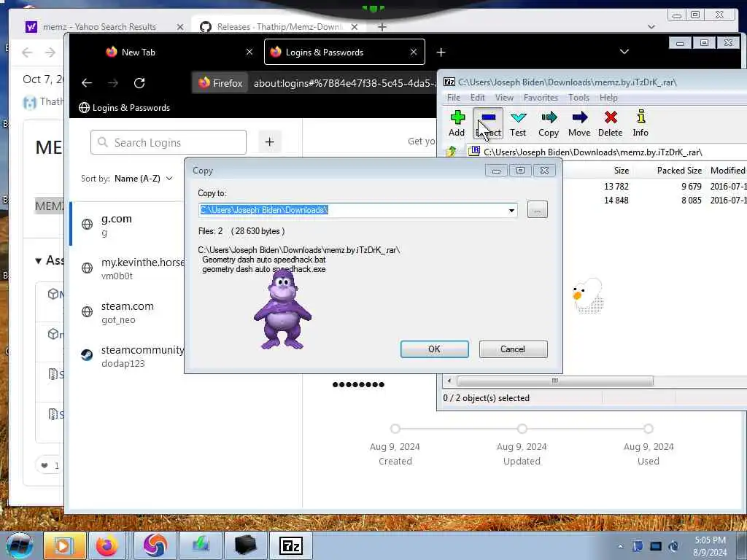Close the memz Yahoo Search Results tab
Viewport: 747px width, 560px height.
click(x=179, y=27)
